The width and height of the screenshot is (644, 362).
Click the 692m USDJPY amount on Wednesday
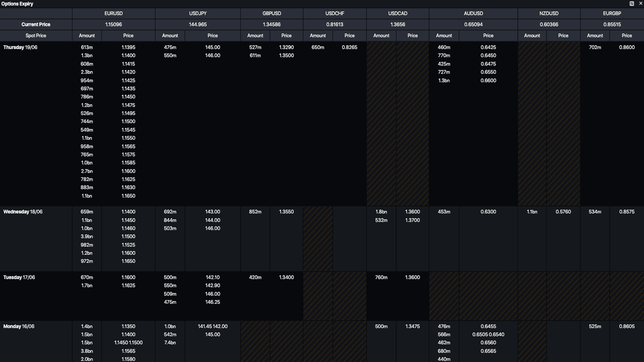pyautogui.click(x=170, y=212)
